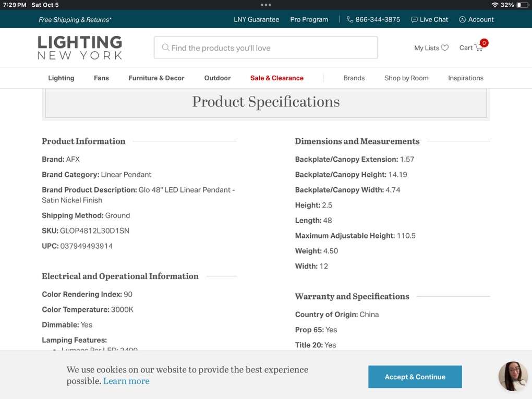
Task: Open the LNY Guarantee link
Action: 256,20
